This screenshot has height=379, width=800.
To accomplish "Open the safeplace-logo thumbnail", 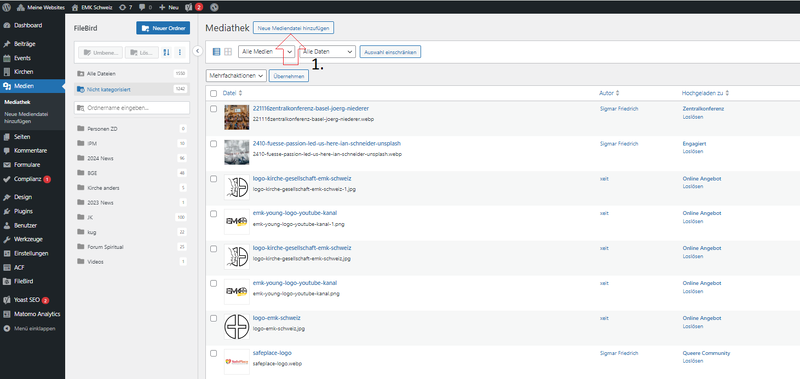I will [237, 362].
